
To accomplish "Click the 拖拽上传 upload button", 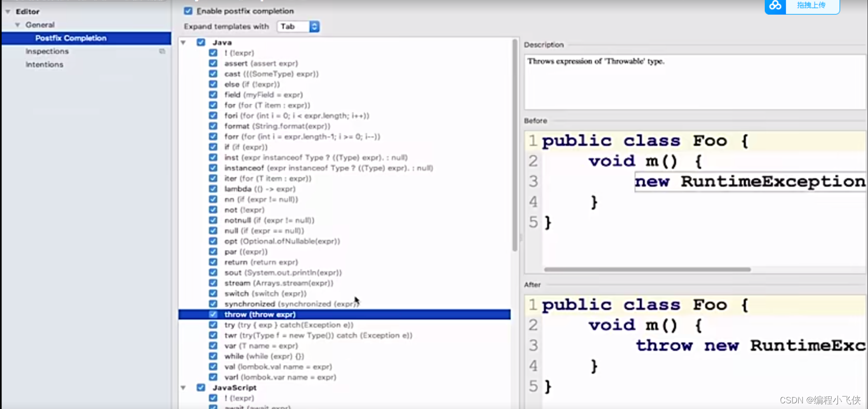I will pyautogui.click(x=811, y=6).
